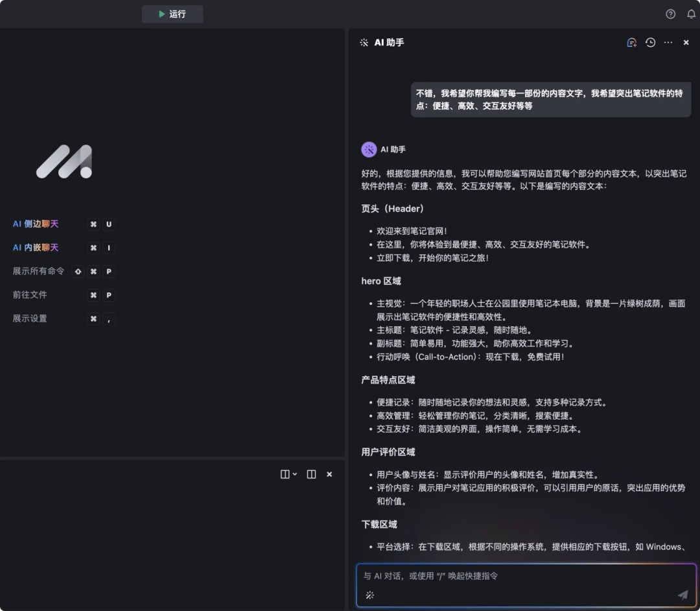
Task: Close the bottom preview panel
Action: click(329, 474)
